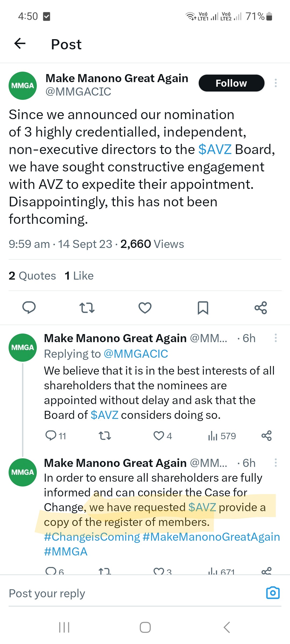Open first reply's three-dot menu
Screen dimensions: 290x644
[275, 338]
